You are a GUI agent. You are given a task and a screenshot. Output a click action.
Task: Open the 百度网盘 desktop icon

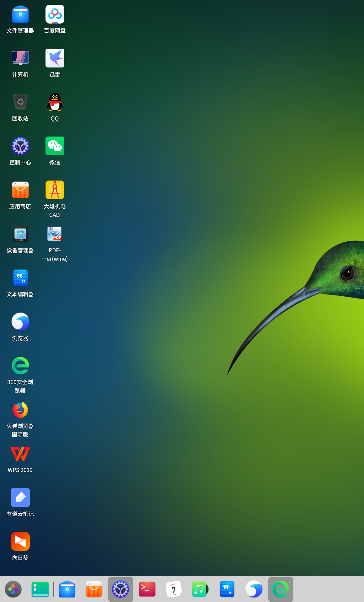55,14
